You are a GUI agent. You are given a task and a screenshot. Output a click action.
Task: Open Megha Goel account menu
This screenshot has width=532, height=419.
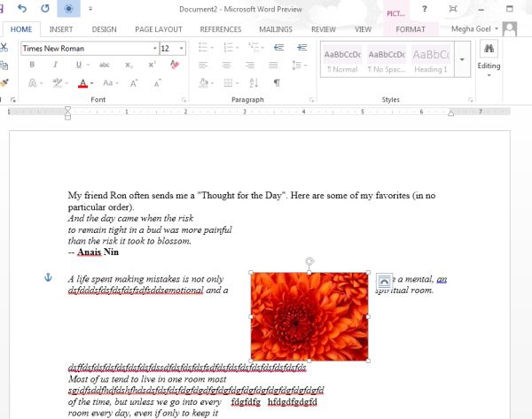(x=474, y=29)
